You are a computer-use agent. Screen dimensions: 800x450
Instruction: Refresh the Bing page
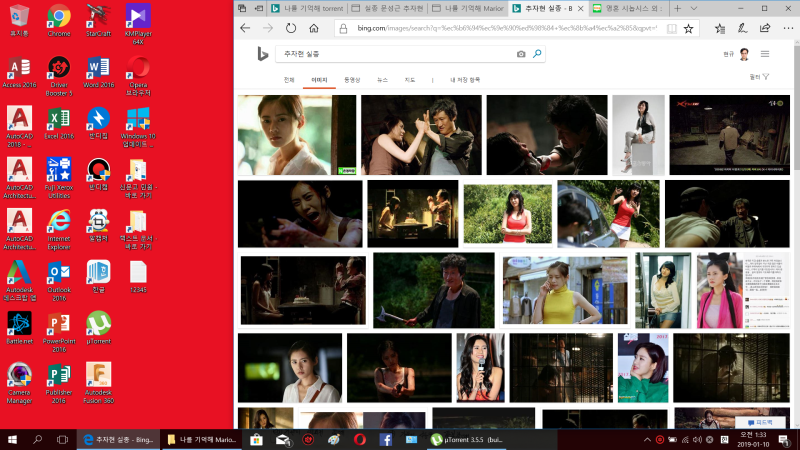(291, 28)
